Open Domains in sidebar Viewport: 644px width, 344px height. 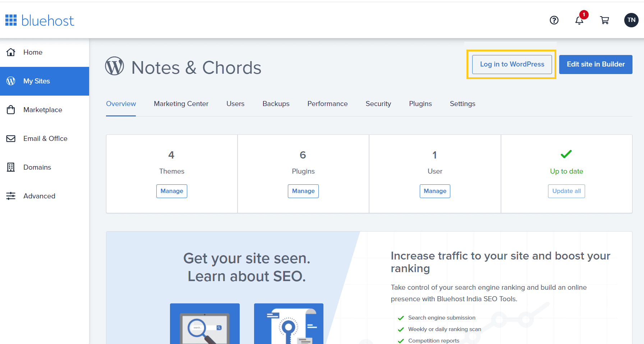45,167
